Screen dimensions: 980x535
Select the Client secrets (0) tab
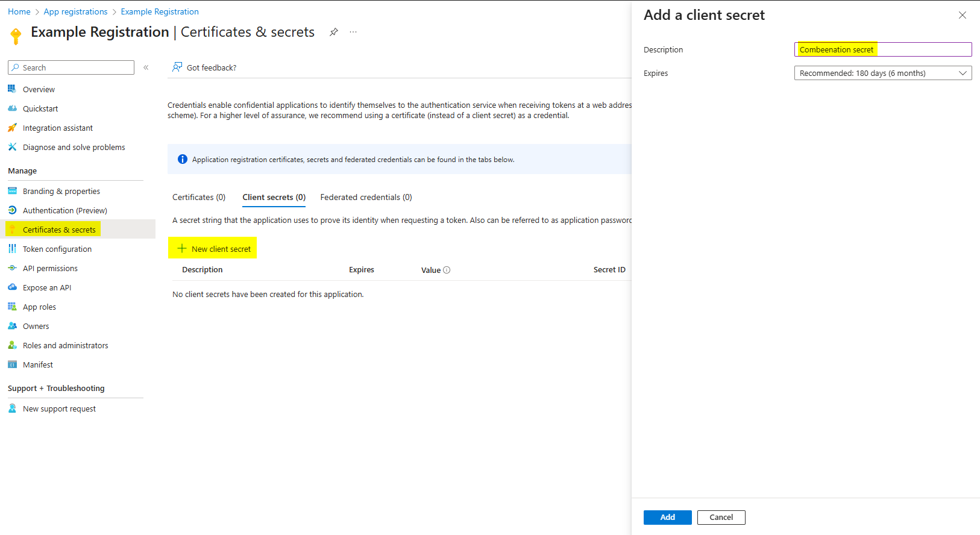274,197
